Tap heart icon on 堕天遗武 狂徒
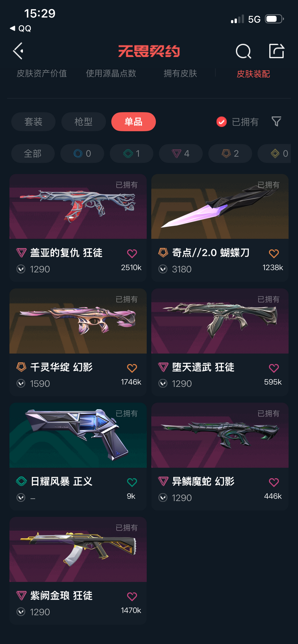 (274, 368)
